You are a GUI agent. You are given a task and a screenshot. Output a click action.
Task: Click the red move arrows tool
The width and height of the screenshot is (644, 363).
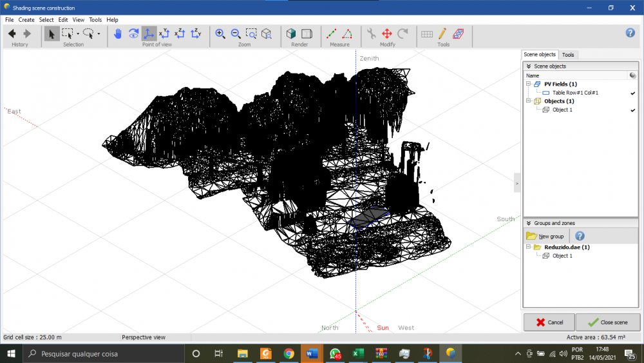(x=387, y=34)
